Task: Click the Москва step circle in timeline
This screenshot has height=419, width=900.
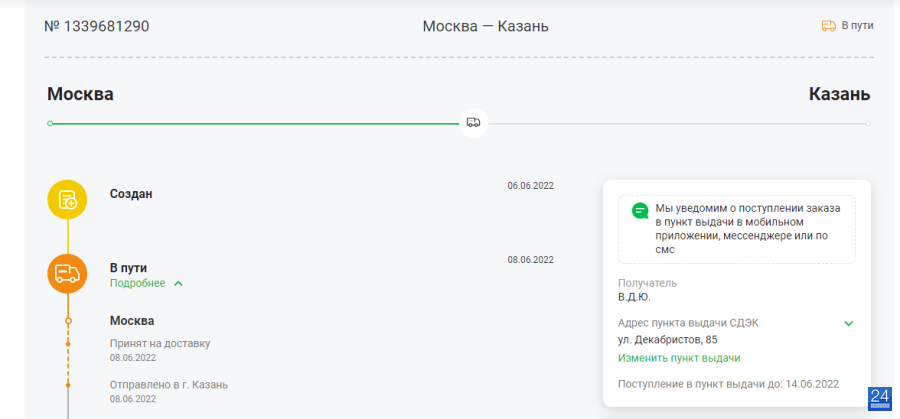Action: point(68,321)
